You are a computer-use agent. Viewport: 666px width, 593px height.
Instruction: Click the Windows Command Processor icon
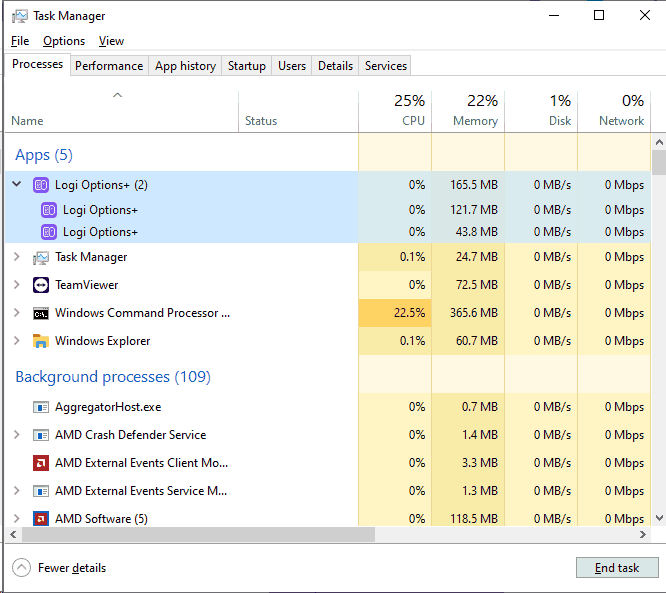point(41,313)
